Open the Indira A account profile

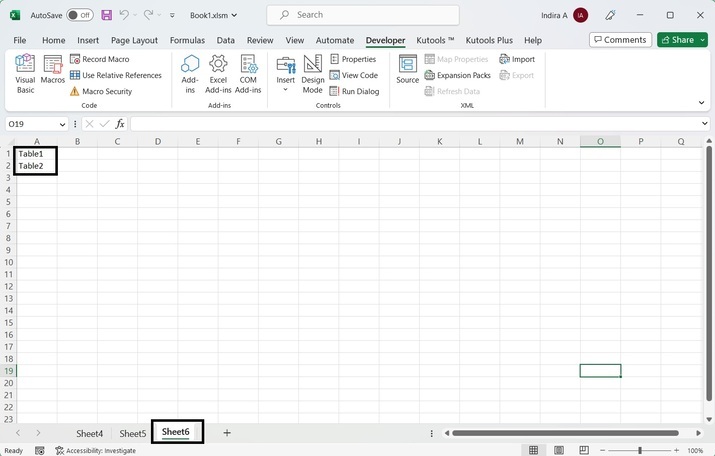point(565,15)
